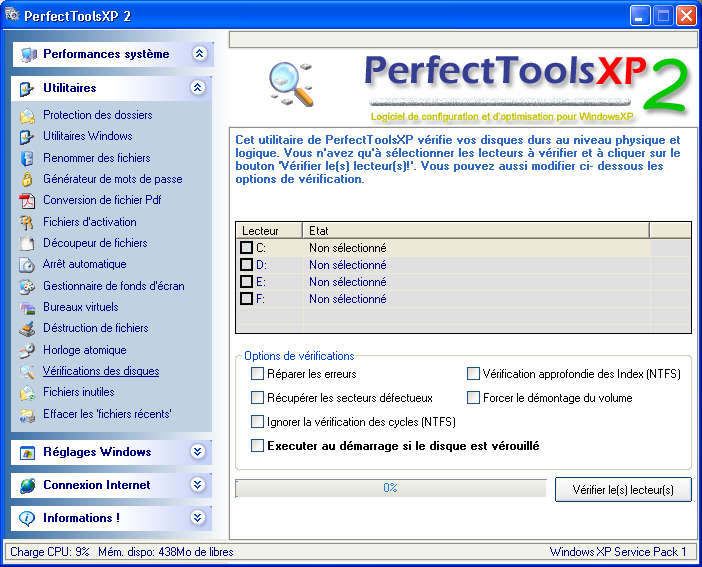Select Gestionnaire de fonds d'écran in sidebar
The image size is (702, 567).
coord(114,286)
